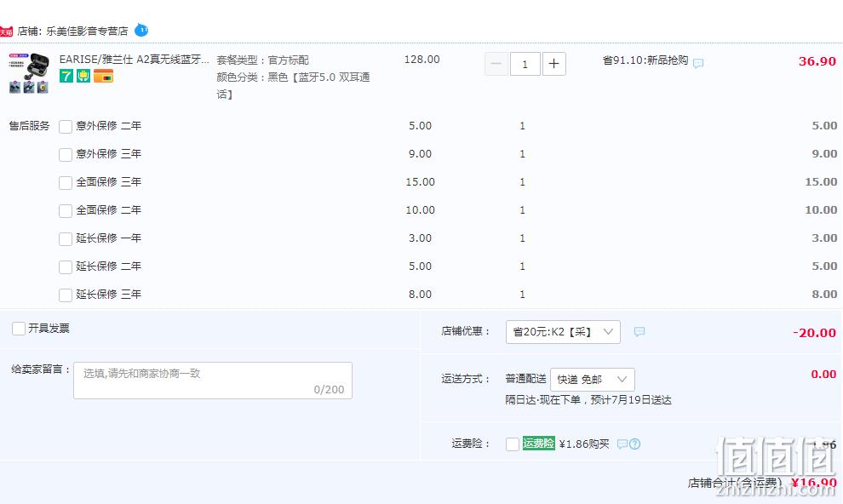This screenshot has width=843, height=504.
Task: Open the blue chat icon next to 乐美佳影音专营店
Action: [x=141, y=30]
